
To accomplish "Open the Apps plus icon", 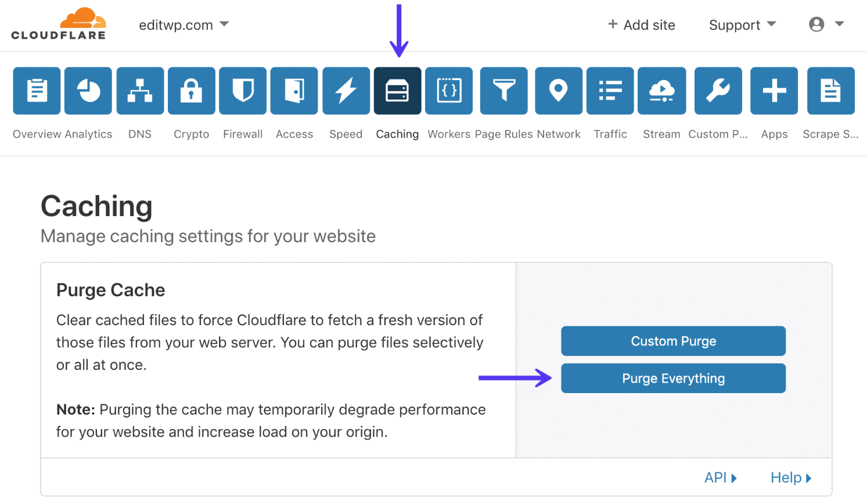I will pyautogui.click(x=774, y=91).
